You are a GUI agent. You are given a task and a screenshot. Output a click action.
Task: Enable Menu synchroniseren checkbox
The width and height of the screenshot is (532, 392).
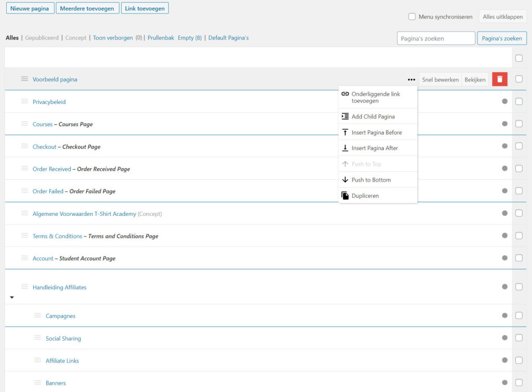click(412, 17)
